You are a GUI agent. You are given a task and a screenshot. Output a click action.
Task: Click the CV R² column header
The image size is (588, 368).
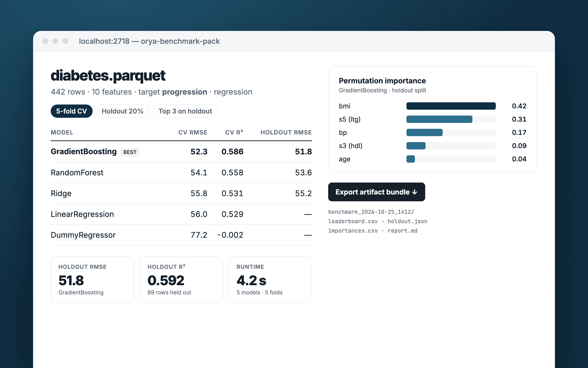pos(234,132)
